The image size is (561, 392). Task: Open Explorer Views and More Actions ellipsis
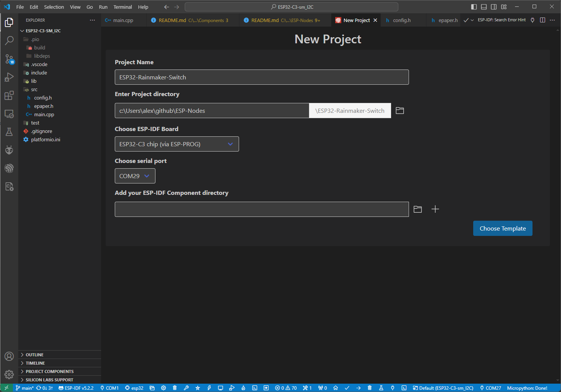92,20
